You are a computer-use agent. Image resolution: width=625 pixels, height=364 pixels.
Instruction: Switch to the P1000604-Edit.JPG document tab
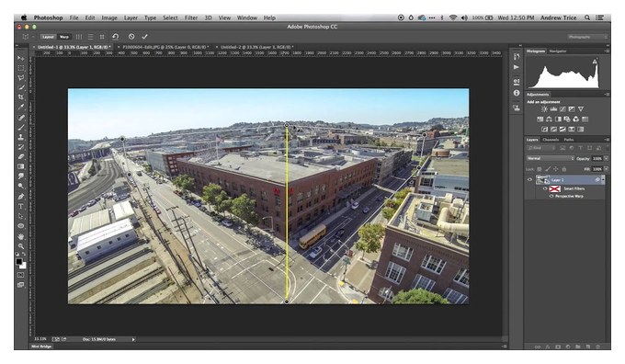[x=165, y=47]
